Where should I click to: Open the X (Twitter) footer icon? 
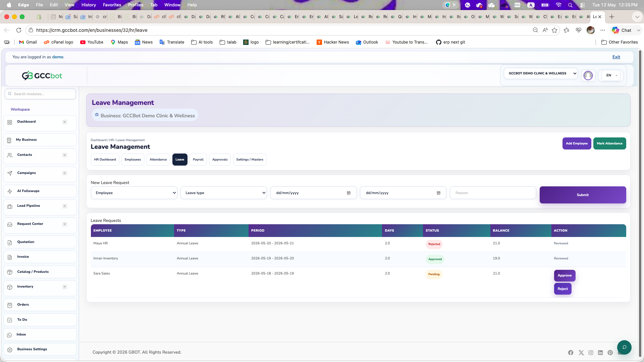click(x=581, y=353)
